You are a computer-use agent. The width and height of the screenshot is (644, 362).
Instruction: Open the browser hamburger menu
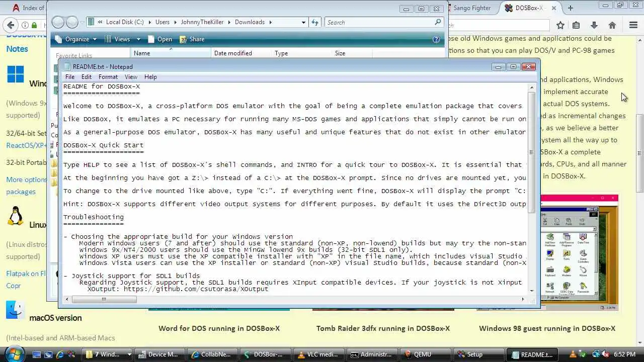[633, 25]
